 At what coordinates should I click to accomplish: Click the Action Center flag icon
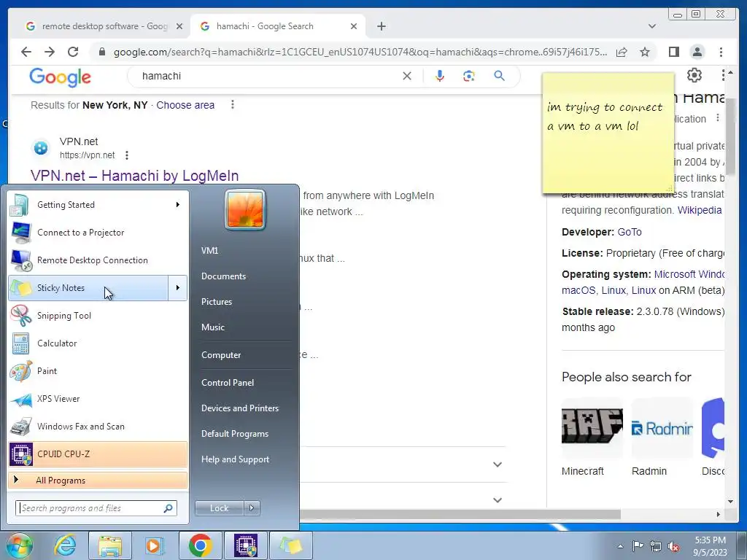coord(638,546)
